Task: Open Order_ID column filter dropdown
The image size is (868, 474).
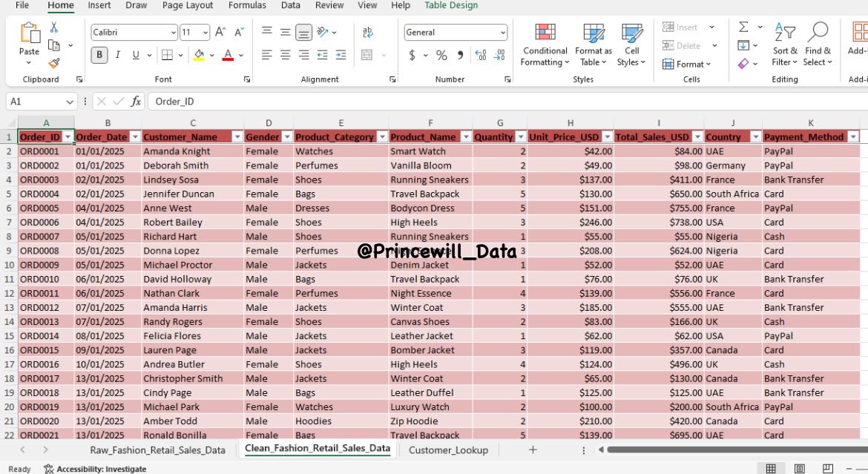Action: coord(68,136)
